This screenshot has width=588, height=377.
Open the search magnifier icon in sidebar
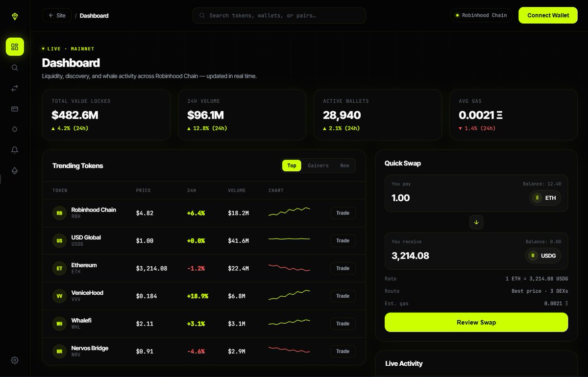(15, 68)
